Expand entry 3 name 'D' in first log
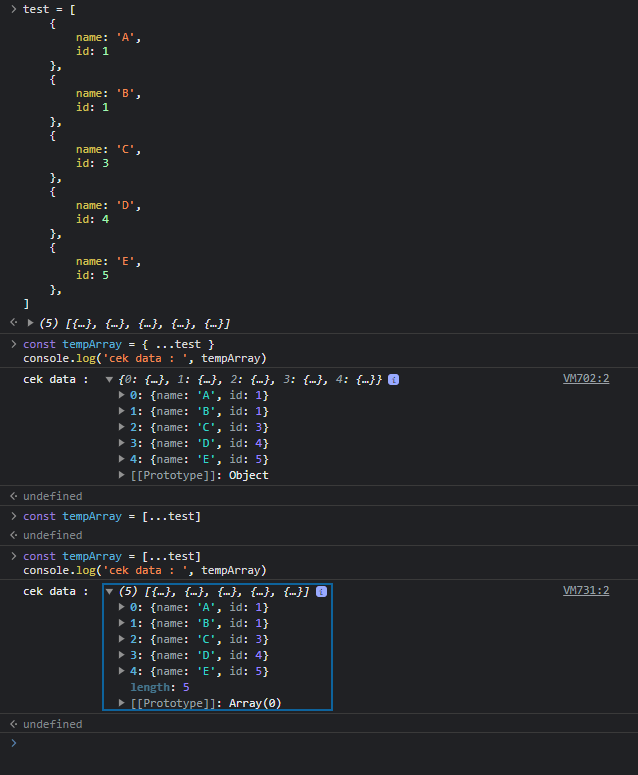This screenshot has height=775, width=638. pyautogui.click(x=122, y=443)
